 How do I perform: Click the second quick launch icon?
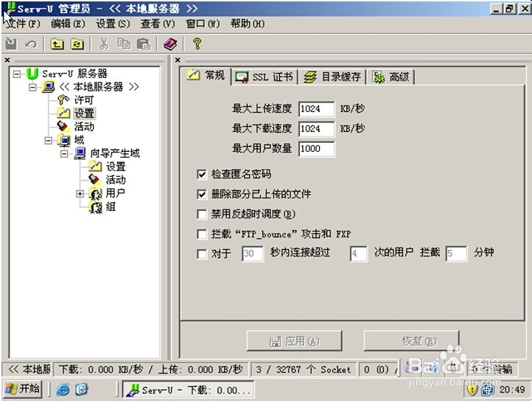coord(82,389)
